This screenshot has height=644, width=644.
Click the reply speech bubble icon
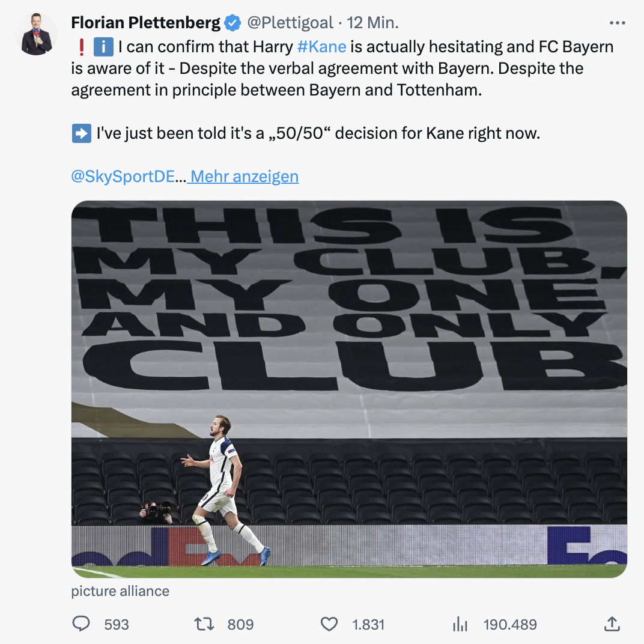(x=80, y=624)
